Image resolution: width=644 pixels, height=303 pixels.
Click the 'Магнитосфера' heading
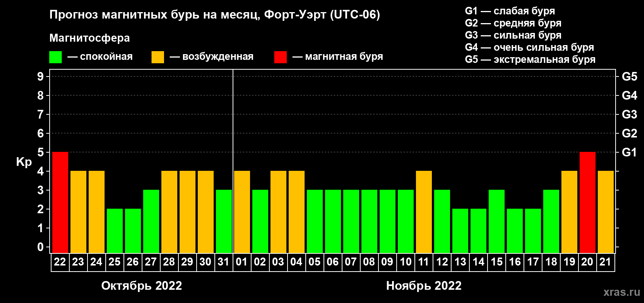[x=90, y=38]
